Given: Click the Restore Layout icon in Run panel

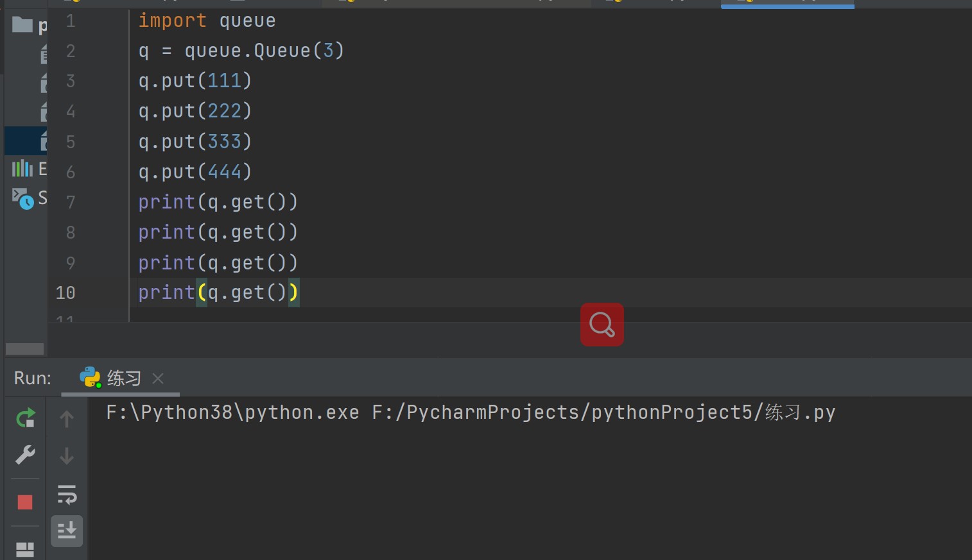Looking at the screenshot, I should [25, 549].
